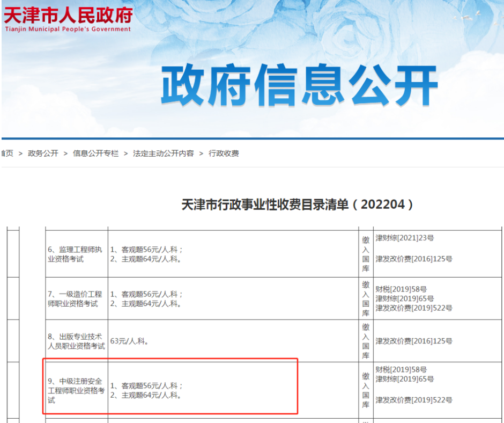This screenshot has height=423, width=504.
Task: Click the 缴入国库 cell beside row 9
Action: (x=365, y=389)
